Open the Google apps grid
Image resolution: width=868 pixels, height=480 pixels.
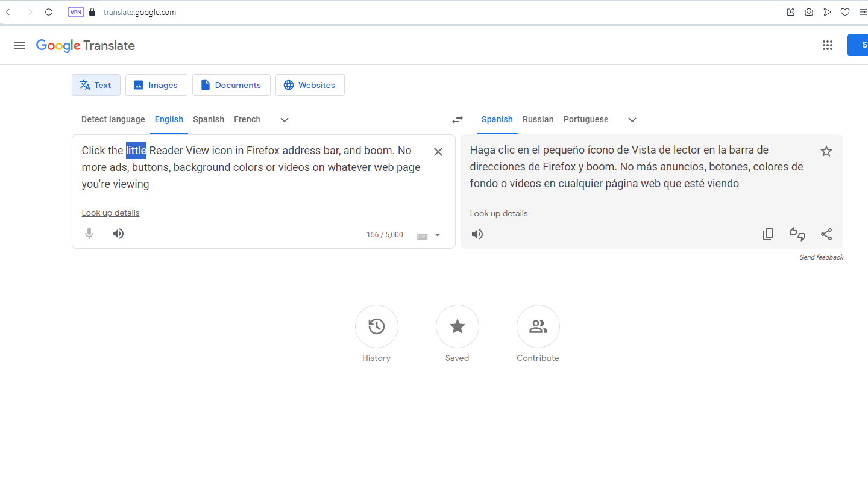(x=827, y=45)
